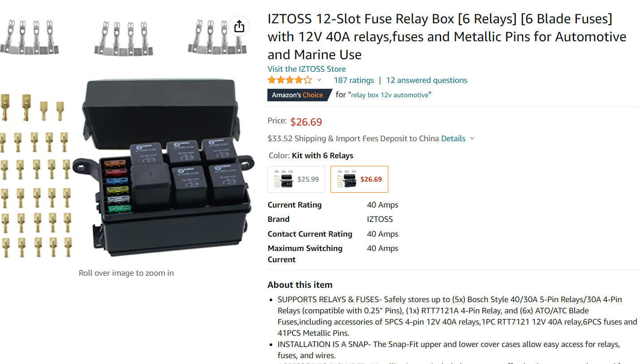Image resolution: width=644 pixels, height=364 pixels.
Task: Click the share icon on product image
Action: click(x=239, y=26)
